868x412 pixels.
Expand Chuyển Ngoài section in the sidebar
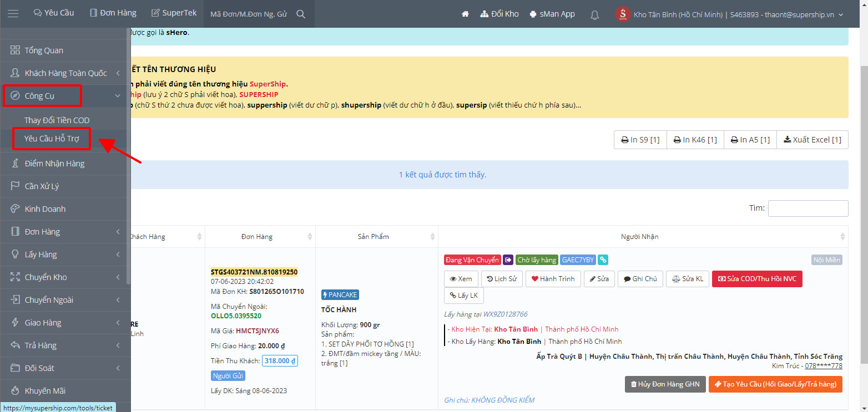tap(65, 300)
